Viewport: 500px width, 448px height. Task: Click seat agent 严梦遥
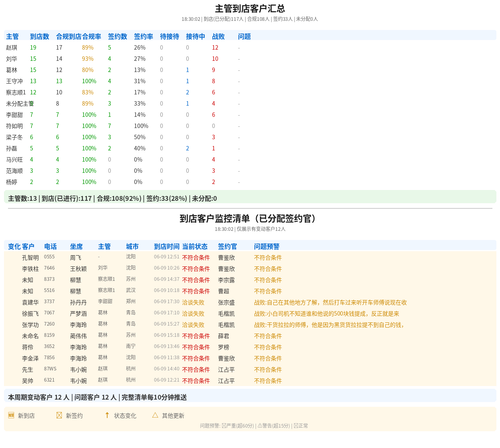(78, 314)
